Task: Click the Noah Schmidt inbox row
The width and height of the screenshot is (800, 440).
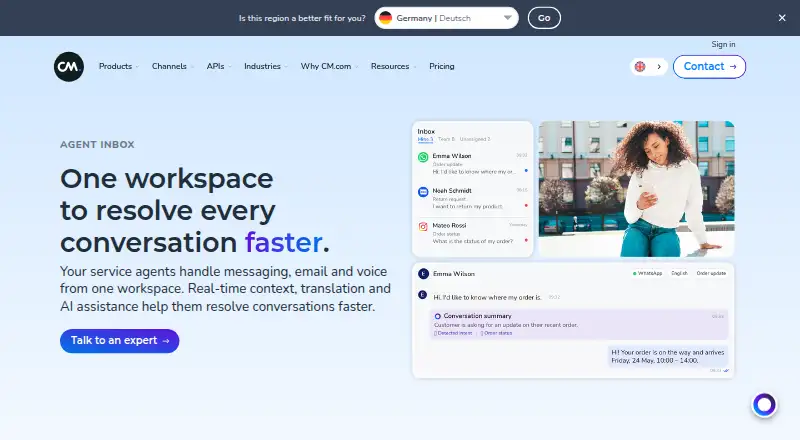Action: click(x=472, y=199)
